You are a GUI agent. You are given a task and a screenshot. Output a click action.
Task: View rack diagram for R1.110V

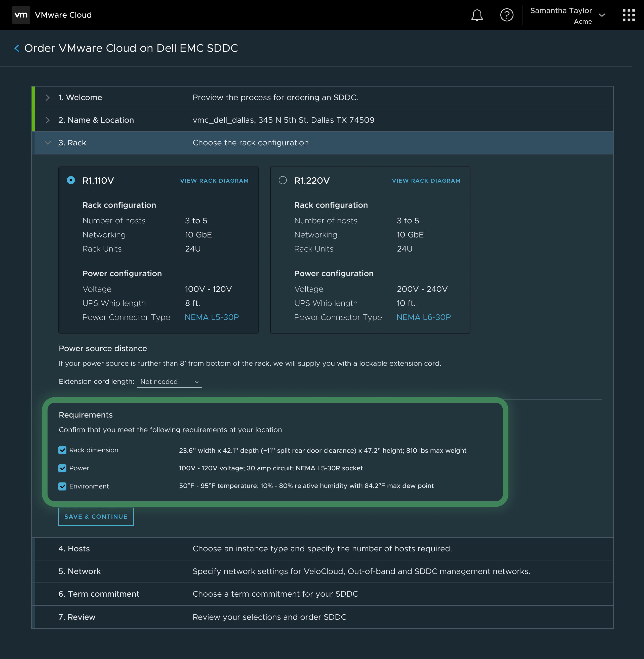[214, 181]
